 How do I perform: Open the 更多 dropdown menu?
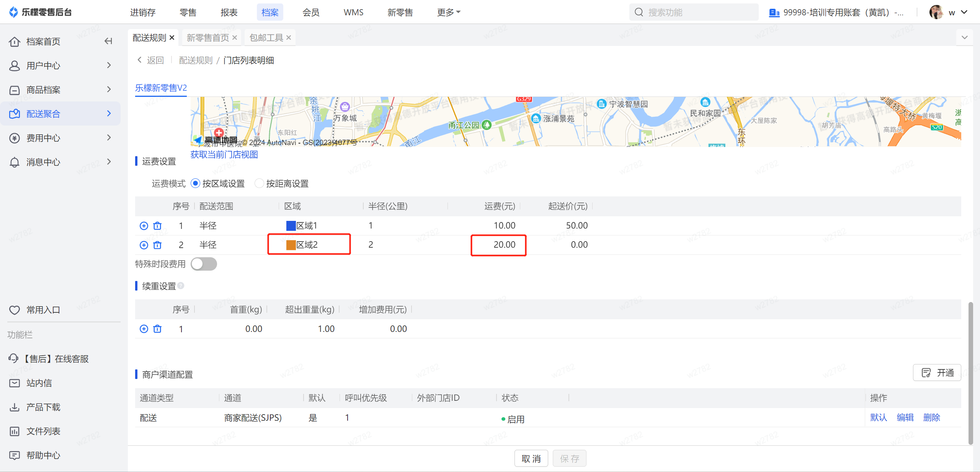pyautogui.click(x=449, y=12)
